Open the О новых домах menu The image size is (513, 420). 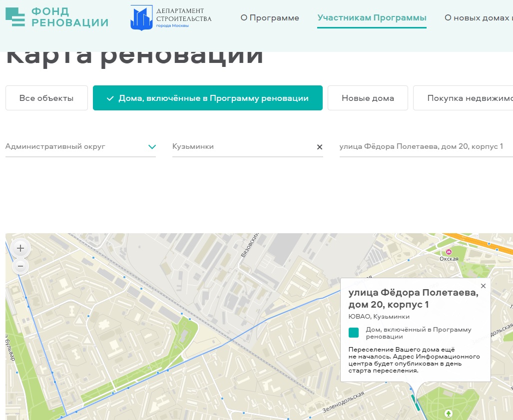(479, 17)
